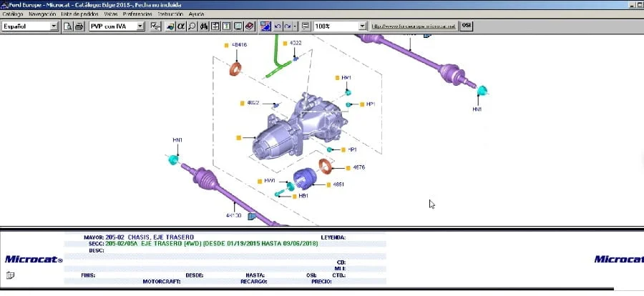Click the OSI toolbar button
The height and width of the screenshot is (296, 644).
[x=466, y=26]
